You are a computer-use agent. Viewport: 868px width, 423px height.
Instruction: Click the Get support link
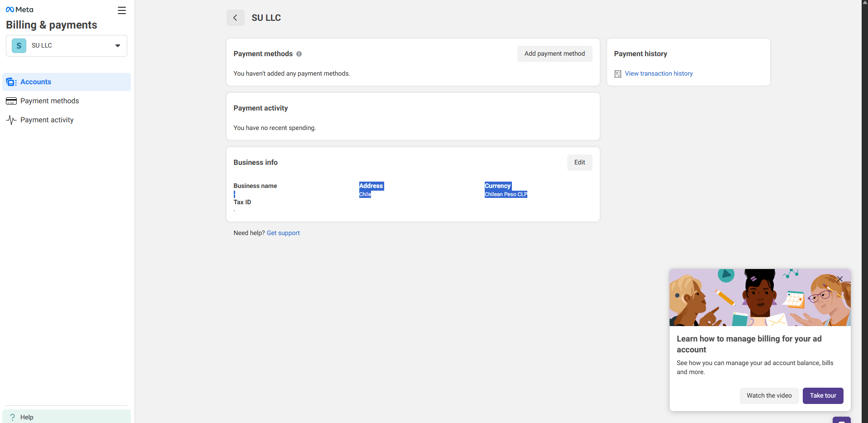click(283, 233)
